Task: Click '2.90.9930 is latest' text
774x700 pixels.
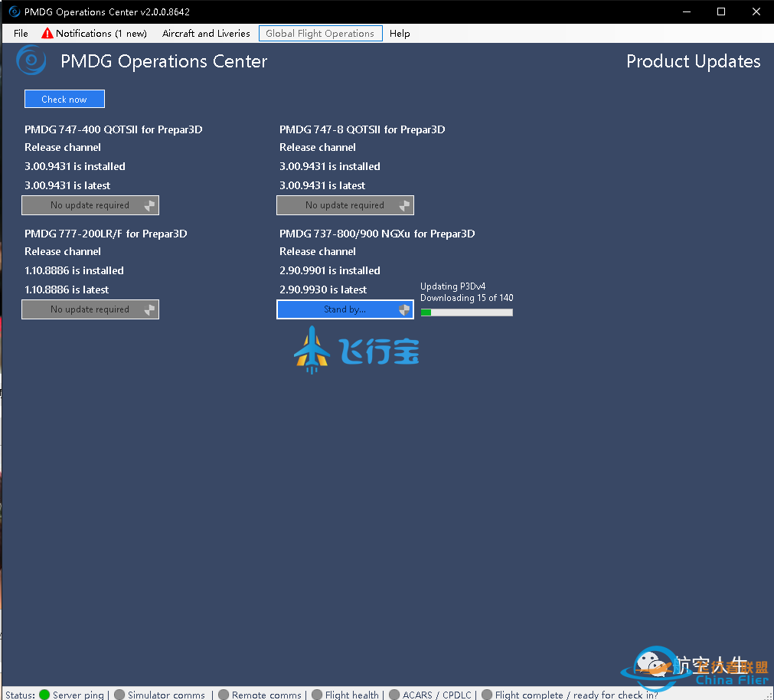Action: [323, 289]
